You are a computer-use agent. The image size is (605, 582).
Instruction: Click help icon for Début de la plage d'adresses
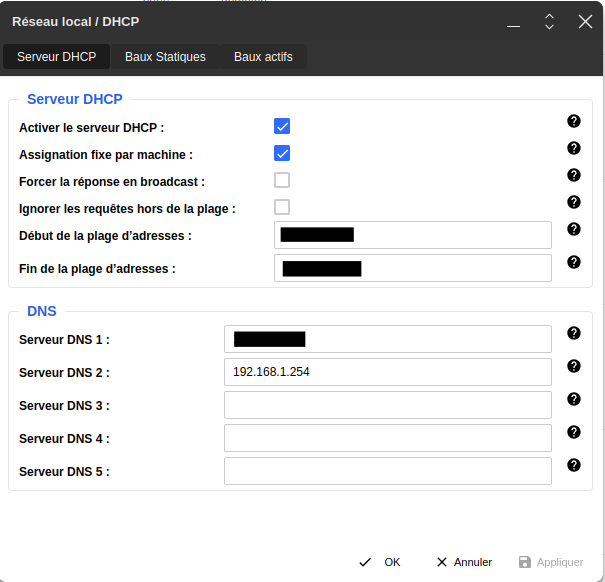(574, 229)
